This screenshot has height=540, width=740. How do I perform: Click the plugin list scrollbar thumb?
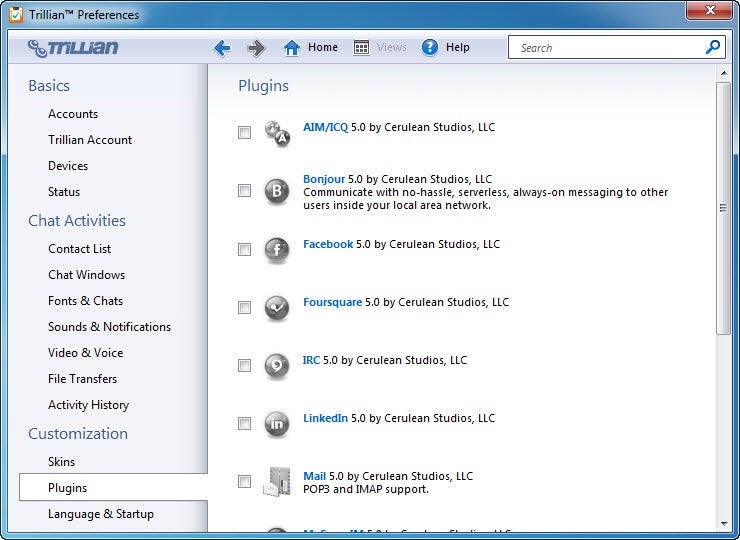point(723,208)
